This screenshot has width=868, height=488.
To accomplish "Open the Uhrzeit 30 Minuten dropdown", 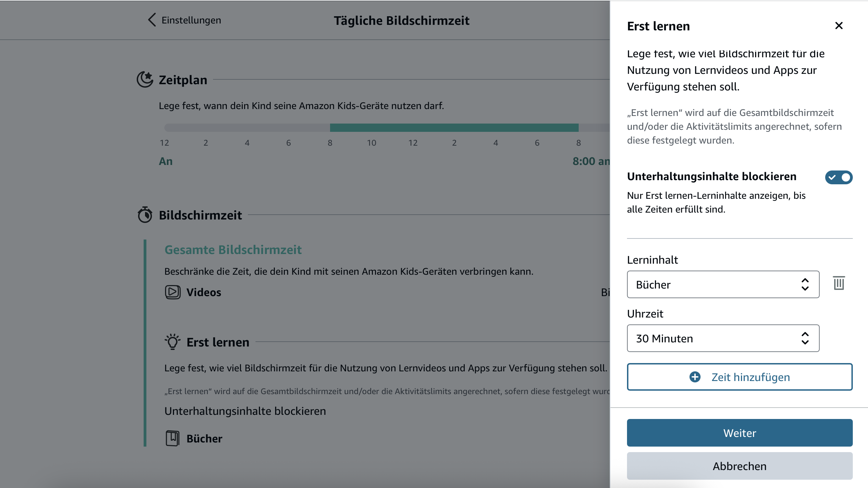I will [x=723, y=338].
